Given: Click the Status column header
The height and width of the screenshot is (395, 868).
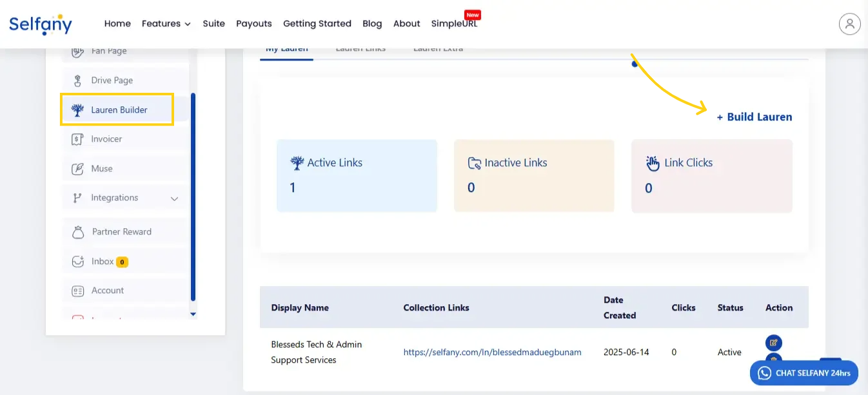Looking at the screenshot, I should (731, 308).
